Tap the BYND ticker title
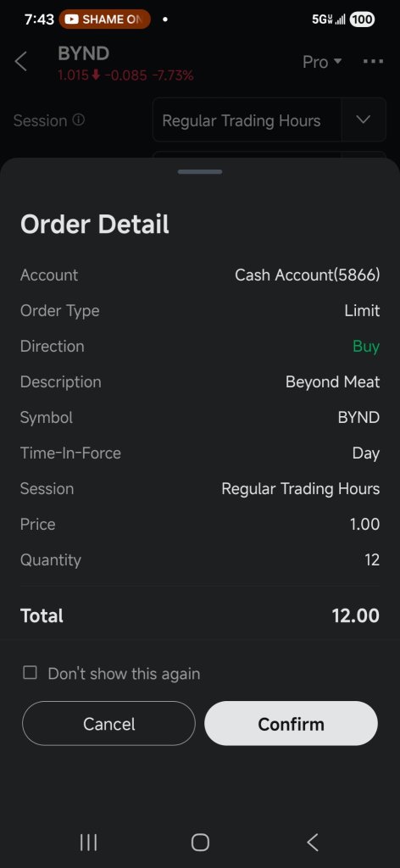 84,53
